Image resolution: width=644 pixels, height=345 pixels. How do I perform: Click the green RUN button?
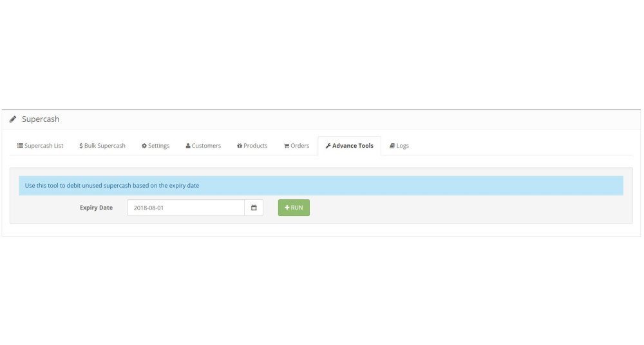coord(294,208)
